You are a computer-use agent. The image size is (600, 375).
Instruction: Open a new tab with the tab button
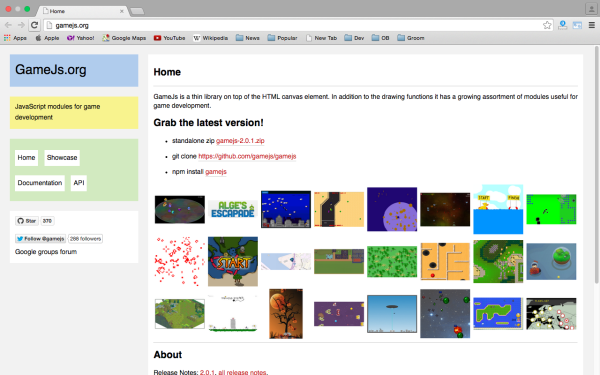[x=137, y=11]
